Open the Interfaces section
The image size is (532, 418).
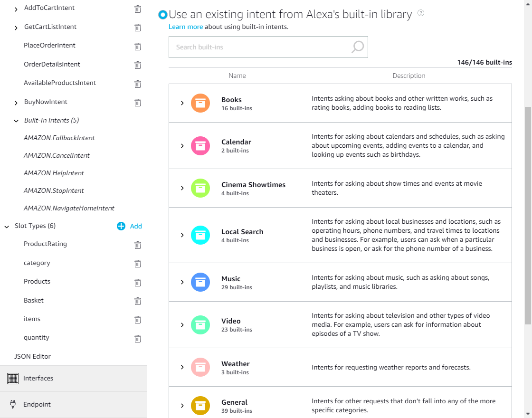pyautogui.click(x=73, y=378)
